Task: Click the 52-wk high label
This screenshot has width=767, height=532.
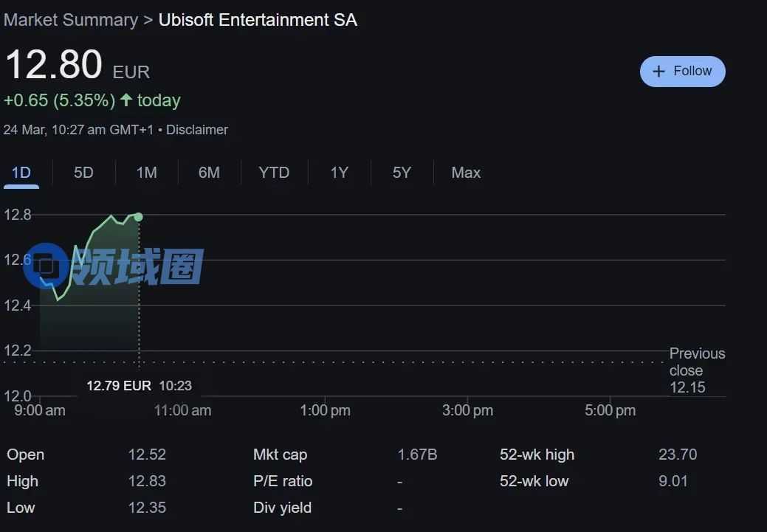Action: point(537,455)
